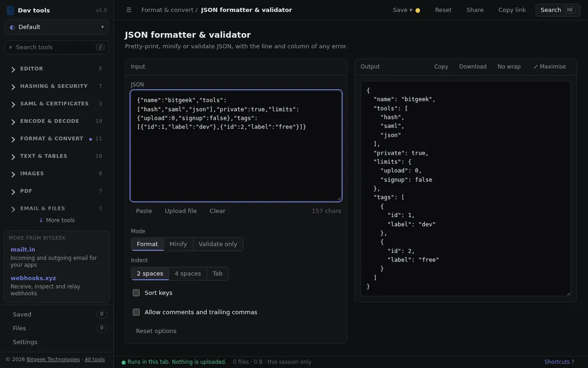Download the output file
The image size is (588, 368).
pos(473,66)
